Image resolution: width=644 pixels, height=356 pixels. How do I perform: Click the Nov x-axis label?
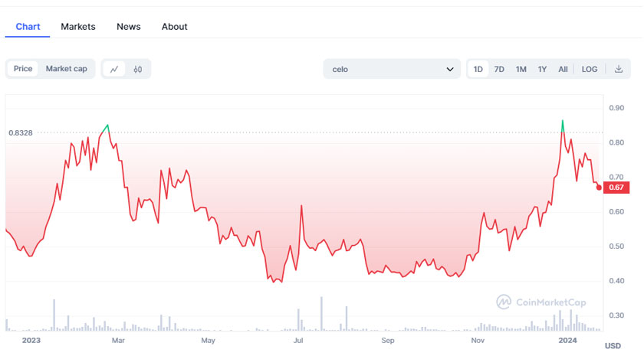tap(478, 341)
